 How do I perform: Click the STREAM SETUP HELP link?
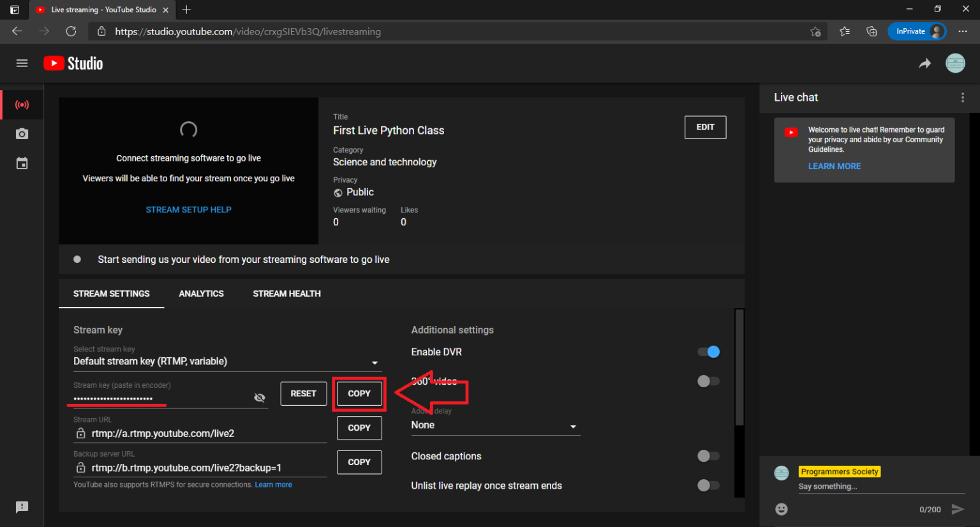[x=188, y=209]
